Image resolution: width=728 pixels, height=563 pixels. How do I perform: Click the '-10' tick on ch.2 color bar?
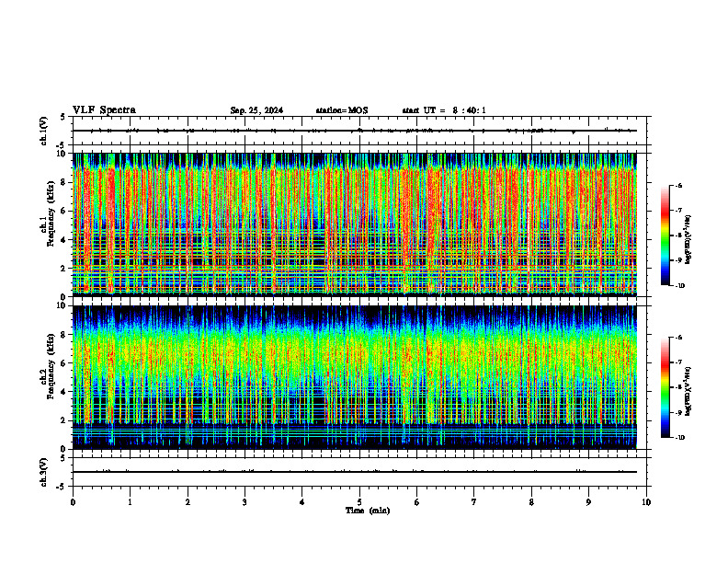tap(680, 438)
